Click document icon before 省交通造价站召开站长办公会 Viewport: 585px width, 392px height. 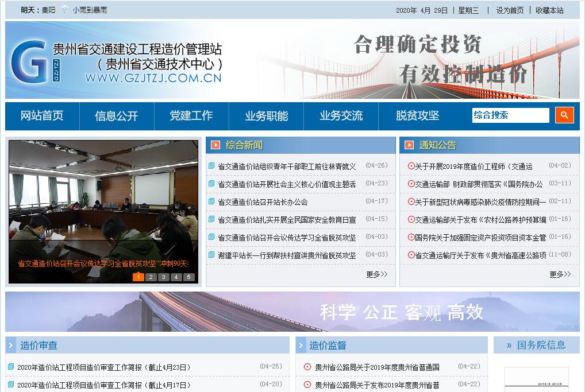(x=211, y=201)
